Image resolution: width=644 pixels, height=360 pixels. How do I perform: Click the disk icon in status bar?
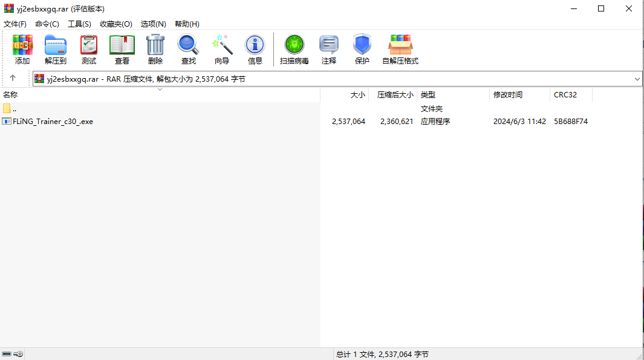pos(7,354)
